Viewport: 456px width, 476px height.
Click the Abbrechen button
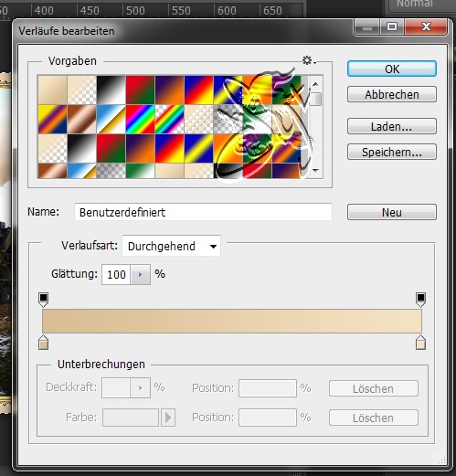click(x=392, y=94)
